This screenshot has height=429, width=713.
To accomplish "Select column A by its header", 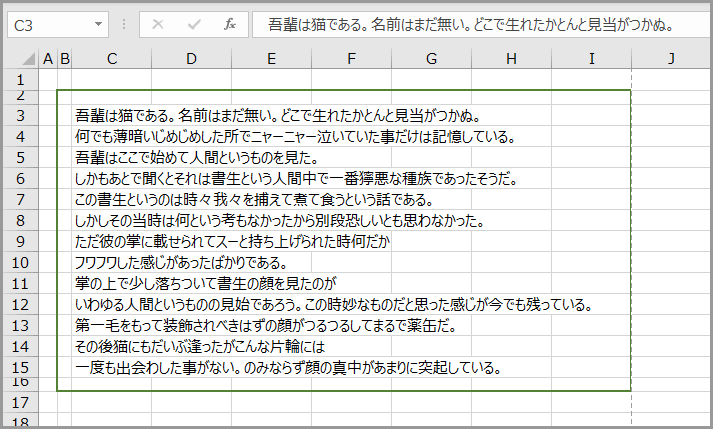I will (x=47, y=60).
